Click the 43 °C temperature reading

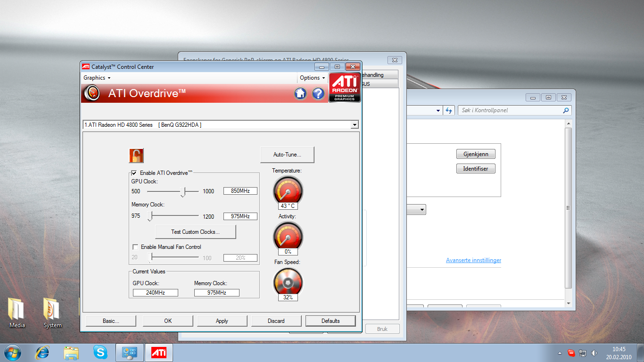tap(288, 206)
